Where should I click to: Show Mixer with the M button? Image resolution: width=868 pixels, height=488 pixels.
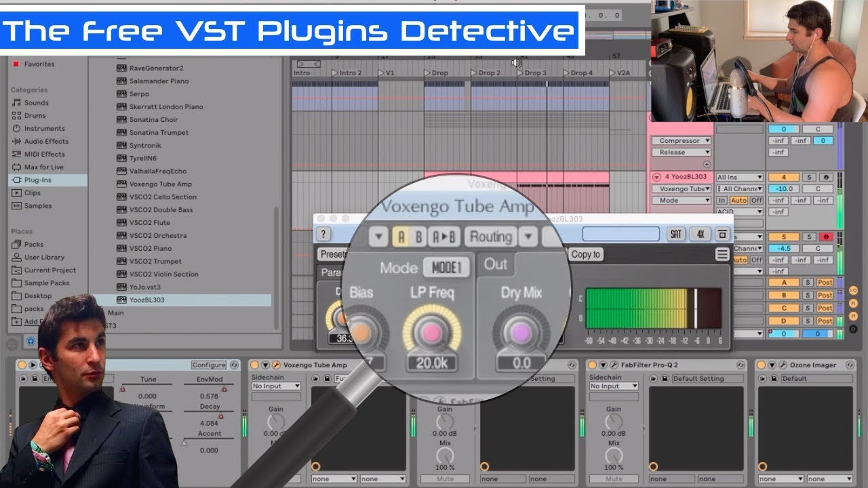[853, 315]
